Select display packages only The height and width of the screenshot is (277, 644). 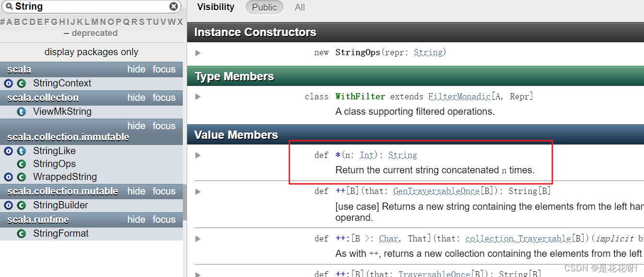(x=91, y=52)
